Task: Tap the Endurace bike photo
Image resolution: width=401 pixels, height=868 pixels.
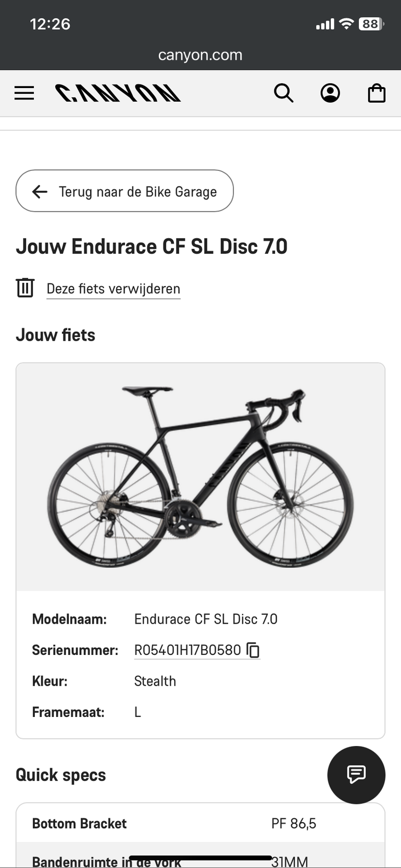Action: [200, 477]
